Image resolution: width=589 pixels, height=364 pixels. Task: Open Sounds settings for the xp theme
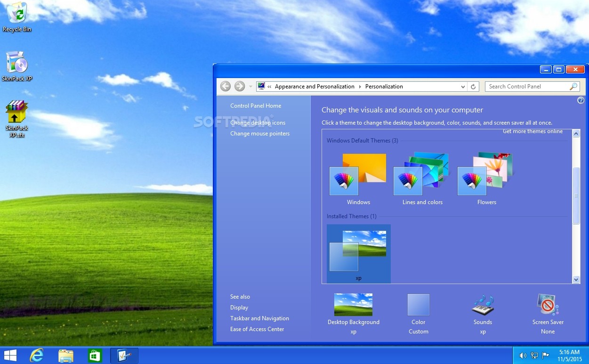click(483, 308)
